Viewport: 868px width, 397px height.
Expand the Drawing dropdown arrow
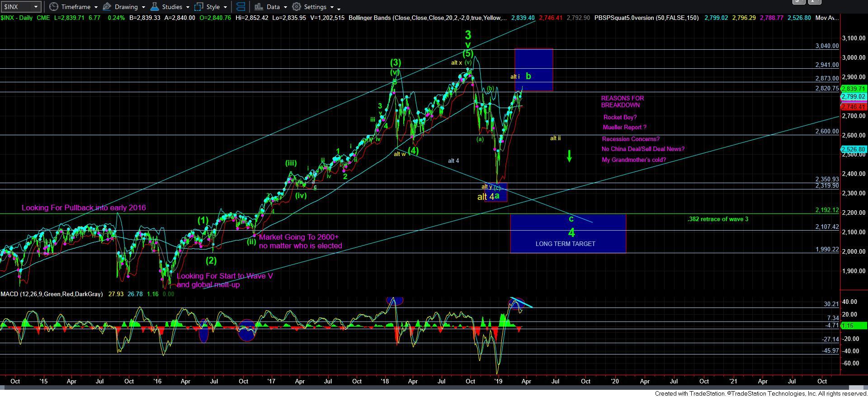(x=143, y=7)
